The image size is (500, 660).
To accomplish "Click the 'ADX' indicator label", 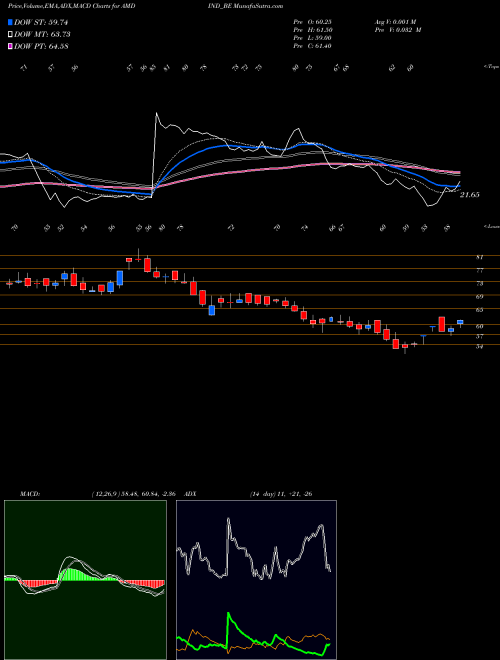I will click(x=190, y=494).
